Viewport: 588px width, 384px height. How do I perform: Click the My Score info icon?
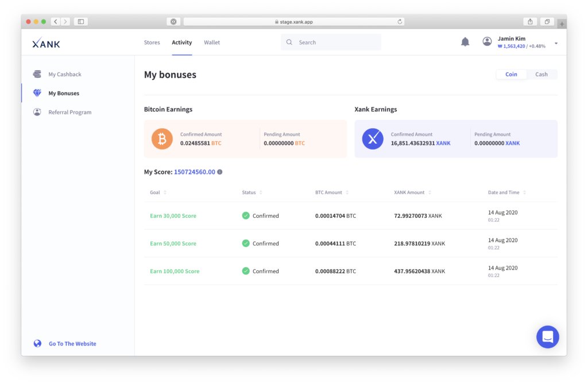click(220, 172)
